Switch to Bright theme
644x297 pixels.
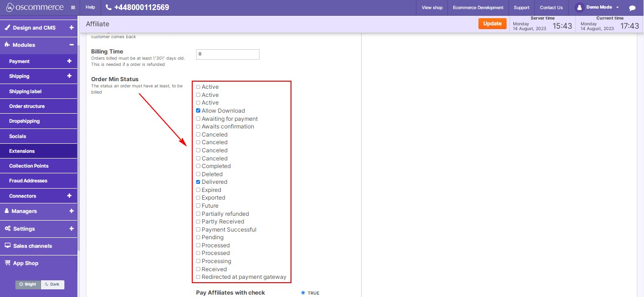pos(28,285)
